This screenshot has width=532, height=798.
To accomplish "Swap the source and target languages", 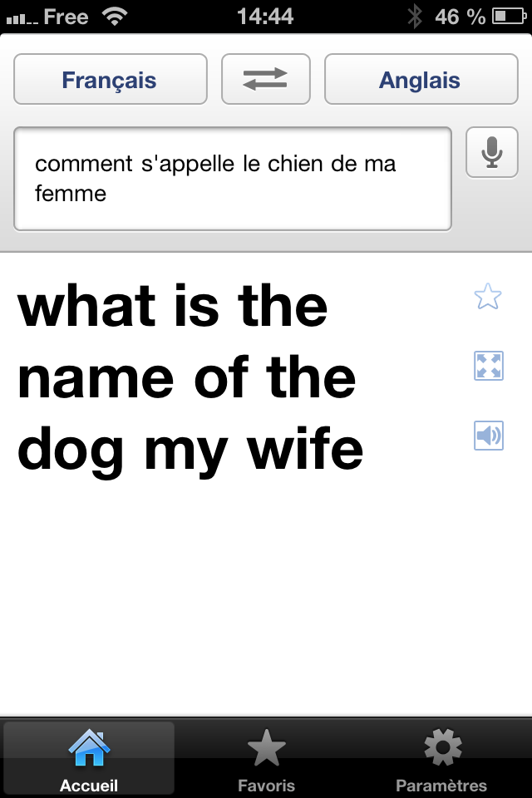I will point(266,79).
